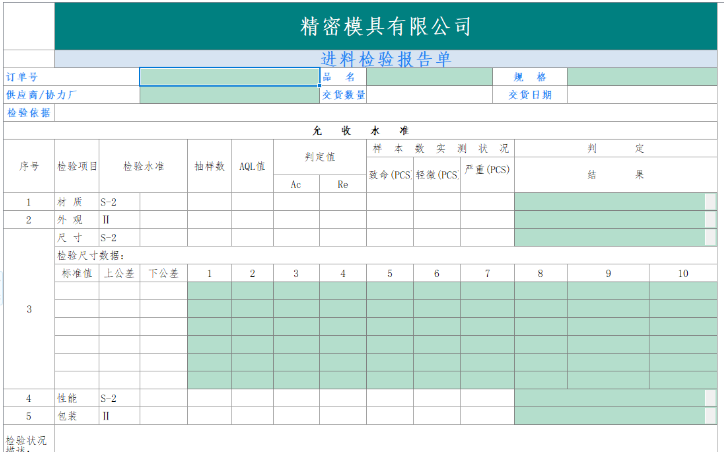This screenshot has width=724, height=452.
Task: Click the empty 交货日期 value cell
Action: (642, 95)
